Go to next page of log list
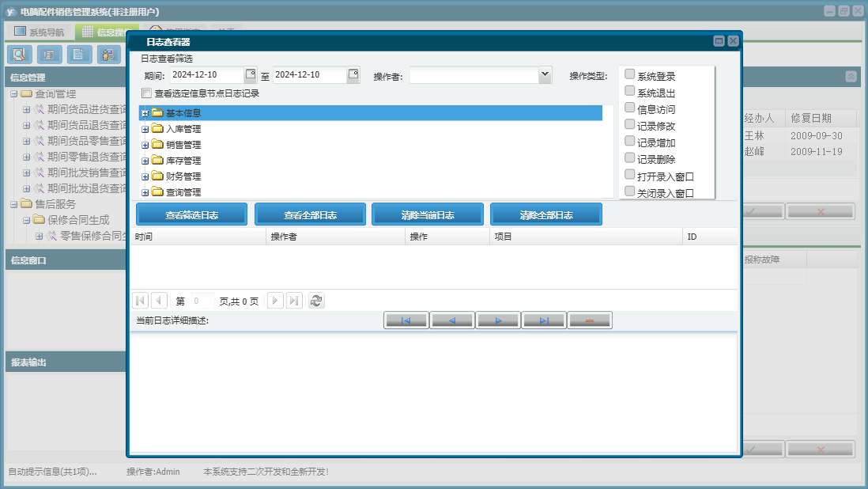 pyautogui.click(x=275, y=301)
